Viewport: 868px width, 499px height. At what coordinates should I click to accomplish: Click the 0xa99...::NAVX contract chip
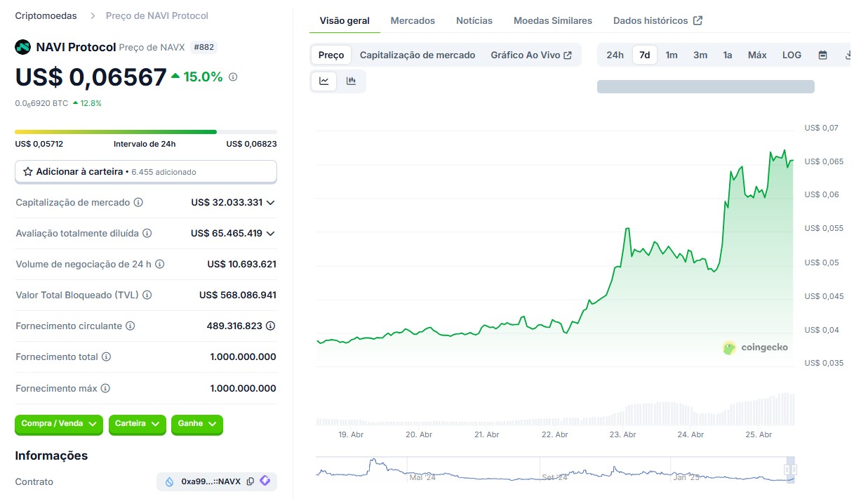coord(217,481)
